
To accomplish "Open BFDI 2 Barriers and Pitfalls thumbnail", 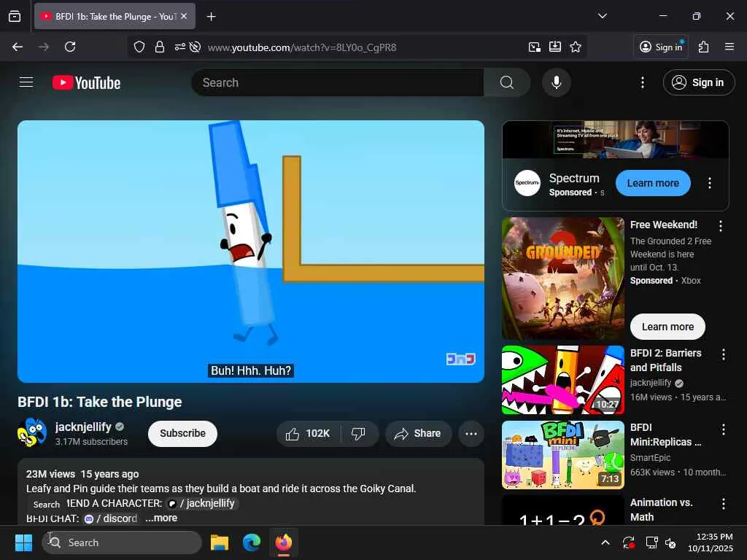I will pyautogui.click(x=562, y=380).
